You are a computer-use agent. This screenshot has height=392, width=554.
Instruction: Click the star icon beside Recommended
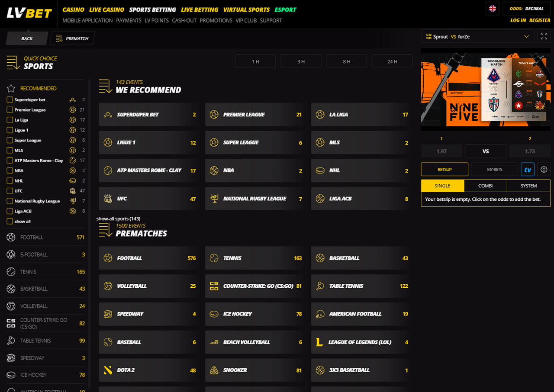11,88
